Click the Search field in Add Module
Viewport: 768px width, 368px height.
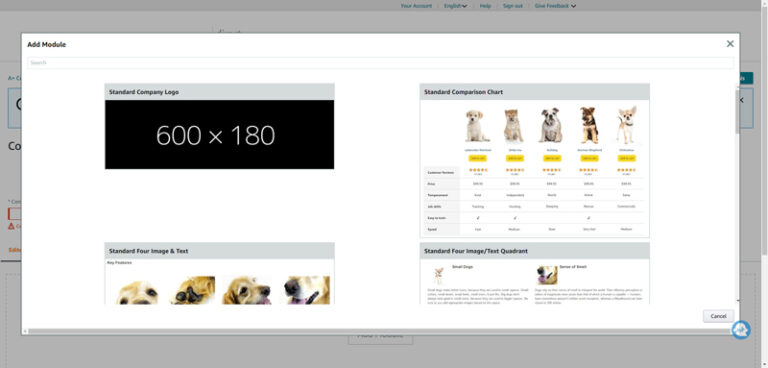click(x=381, y=63)
